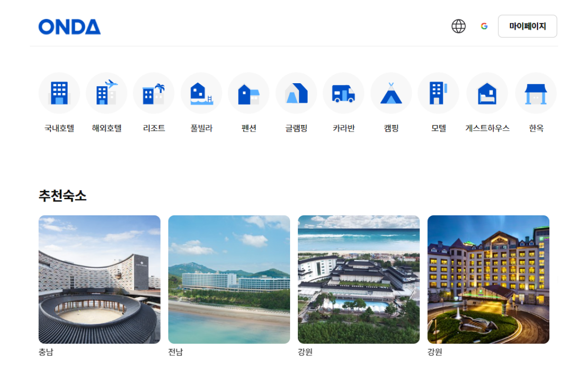The image size is (588, 372).
Task: Select the 캠핑 teepee icon
Action: (391, 93)
